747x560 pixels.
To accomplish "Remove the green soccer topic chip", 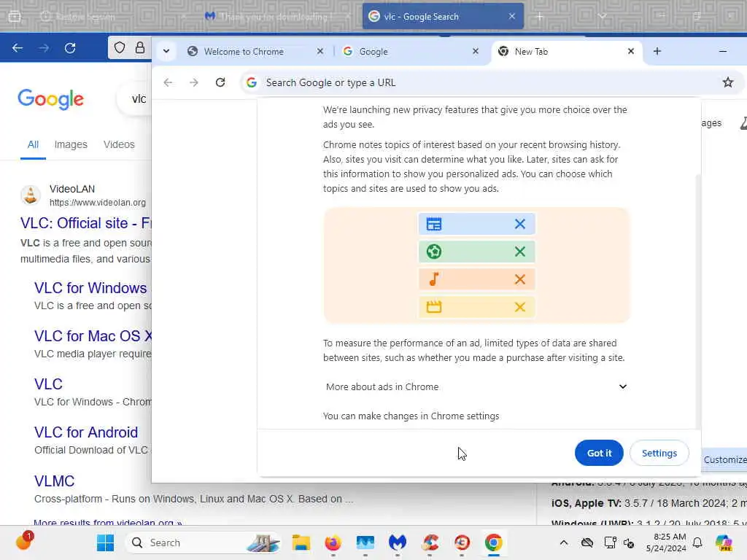I will pos(519,252).
